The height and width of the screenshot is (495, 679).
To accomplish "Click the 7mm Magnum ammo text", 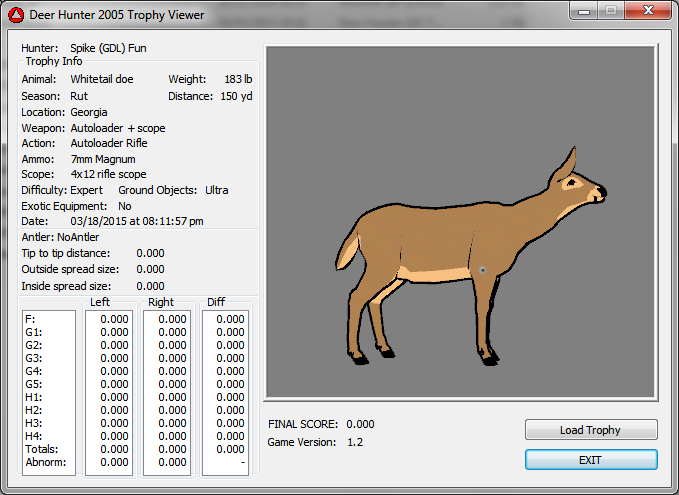I will (x=102, y=159).
